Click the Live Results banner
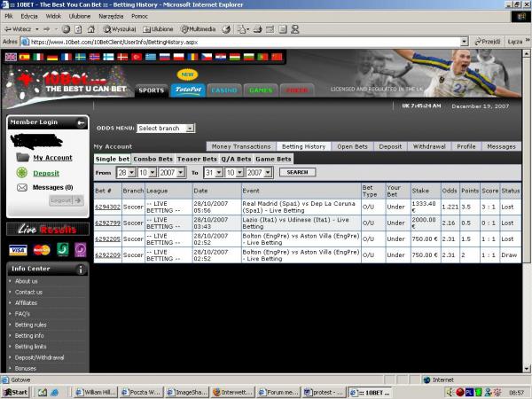The width and height of the screenshot is (532, 399). pyautogui.click(x=46, y=230)
